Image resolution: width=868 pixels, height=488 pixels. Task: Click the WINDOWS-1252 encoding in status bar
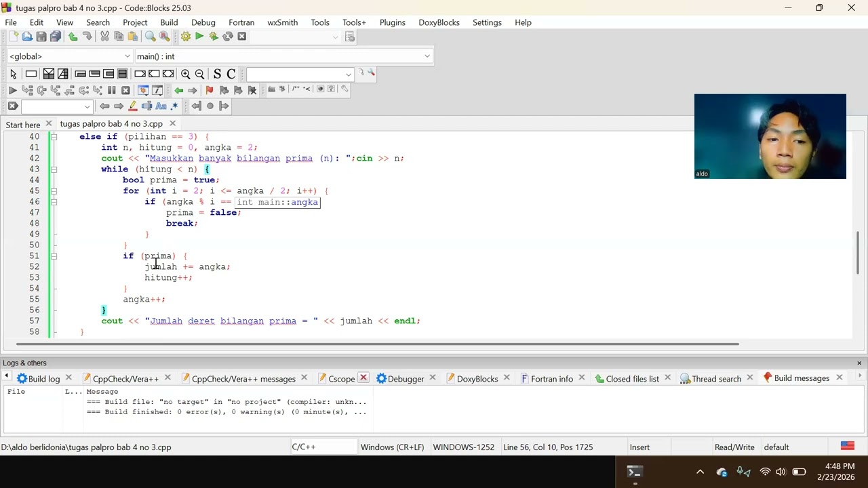(464, 447)
